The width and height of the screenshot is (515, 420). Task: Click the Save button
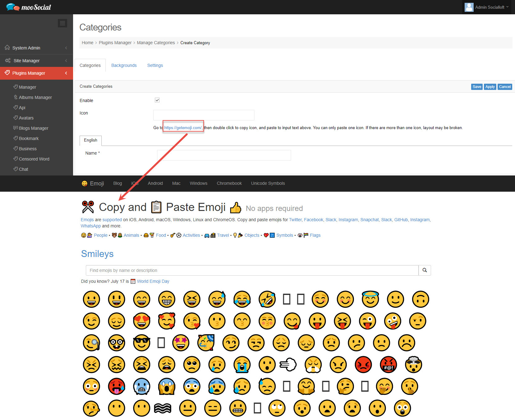[477, 87]
